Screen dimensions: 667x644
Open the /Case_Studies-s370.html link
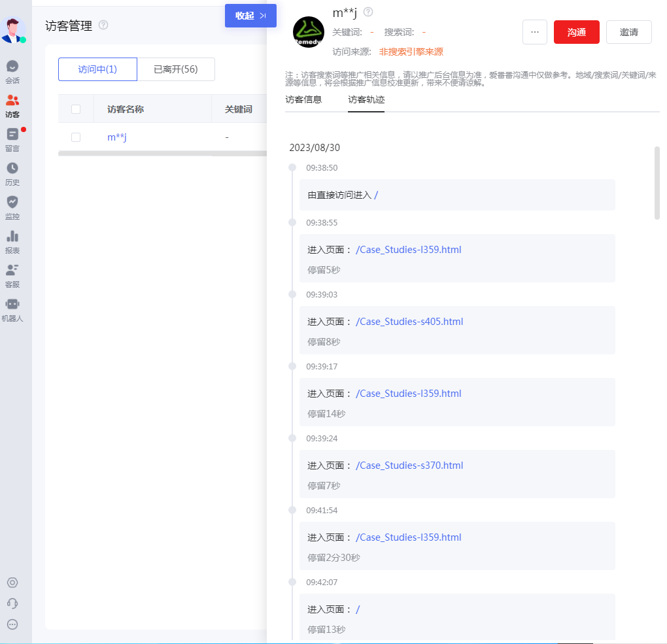tap(409, 466)
